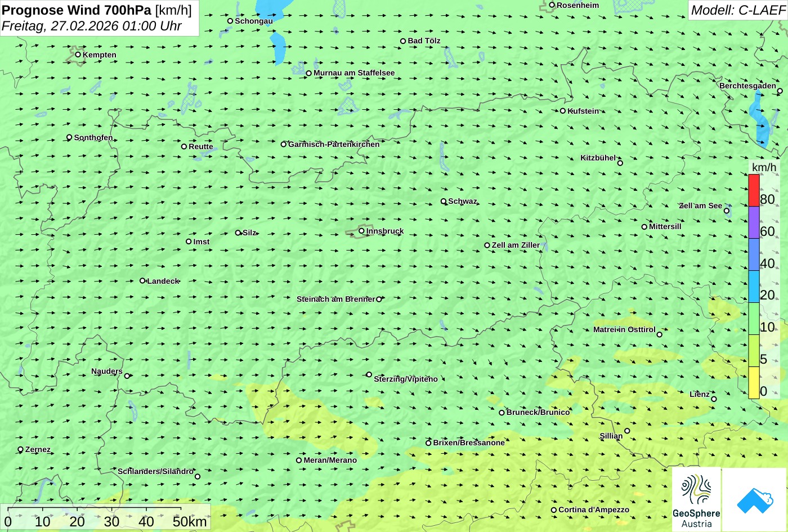Click the 'Prognose Wind 700hPa' title
This screenshot has height=532, width=788.
(77, 10)
